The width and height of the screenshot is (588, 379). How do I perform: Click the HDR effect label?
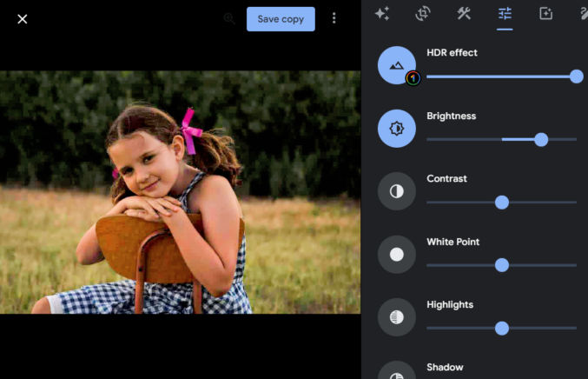pos(452,52)
